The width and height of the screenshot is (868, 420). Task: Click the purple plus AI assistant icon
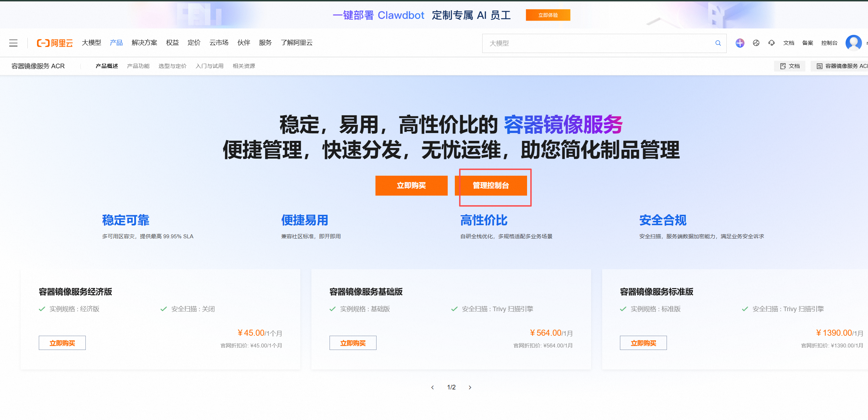[x=740, y=43]
